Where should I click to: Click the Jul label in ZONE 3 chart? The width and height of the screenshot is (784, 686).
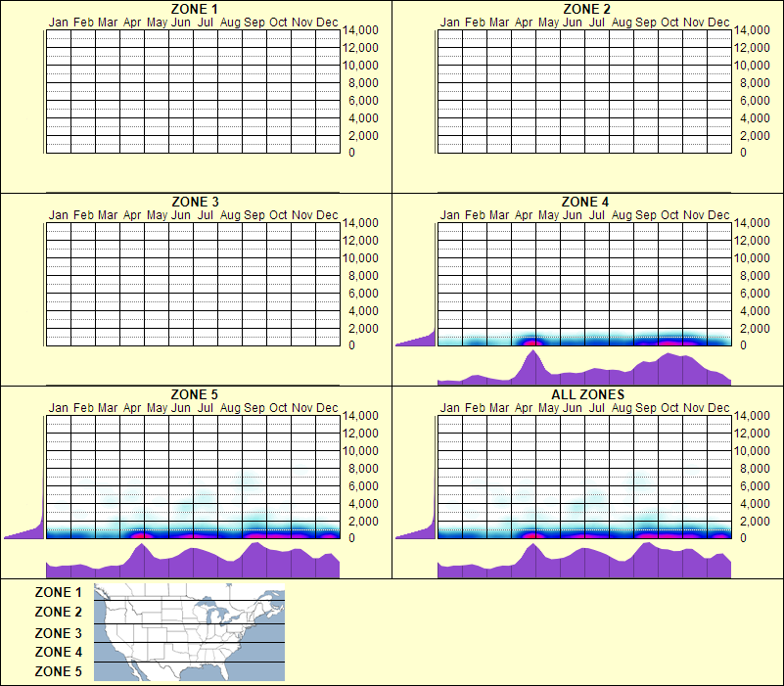pyautogui.click(x=205, y=215)
